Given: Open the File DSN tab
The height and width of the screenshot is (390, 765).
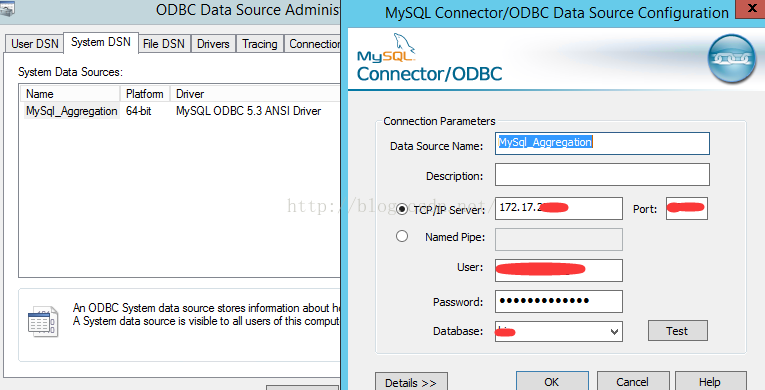Looking at the screenshot, I should point(164,44).
